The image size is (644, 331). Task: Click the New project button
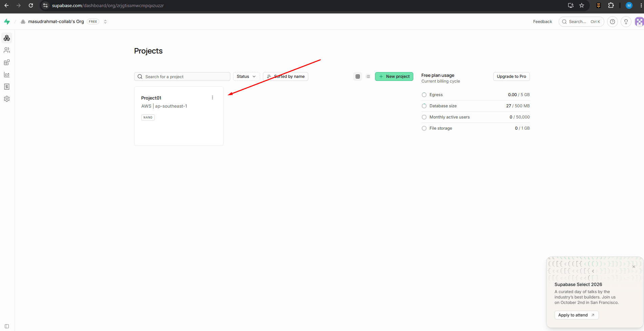[394, 76]
